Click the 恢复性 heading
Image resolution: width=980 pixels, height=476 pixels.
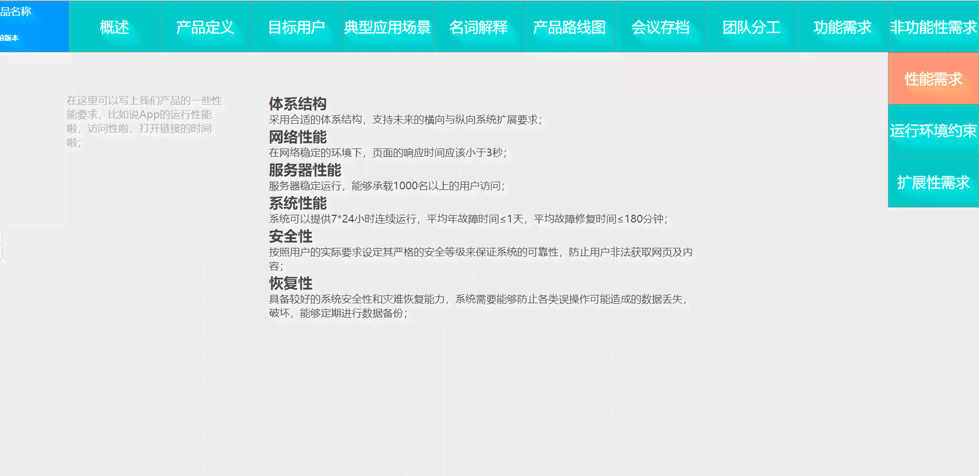click(x=291, y=284)
